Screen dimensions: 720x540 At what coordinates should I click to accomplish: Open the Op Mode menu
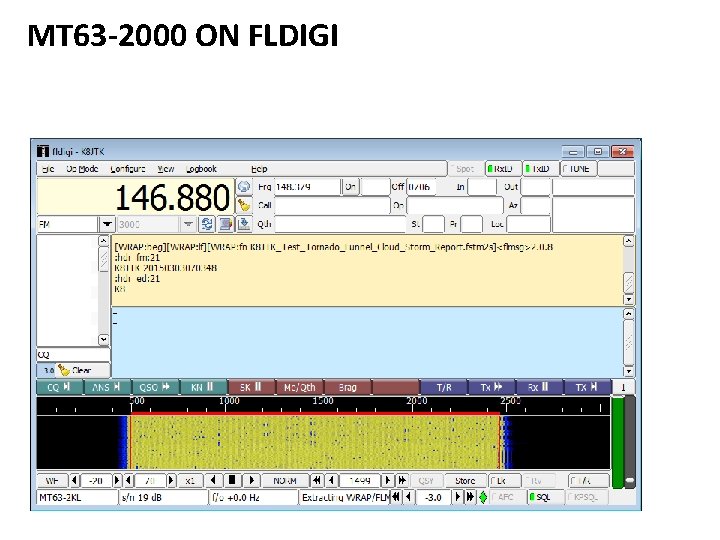pyautogui.click(x=82, y=169)
